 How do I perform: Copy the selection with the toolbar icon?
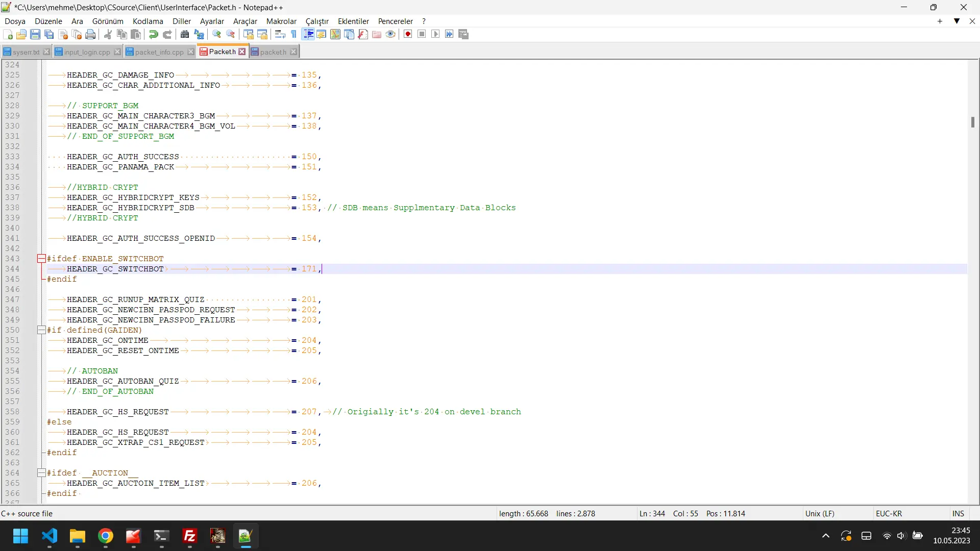click(122, 34)
